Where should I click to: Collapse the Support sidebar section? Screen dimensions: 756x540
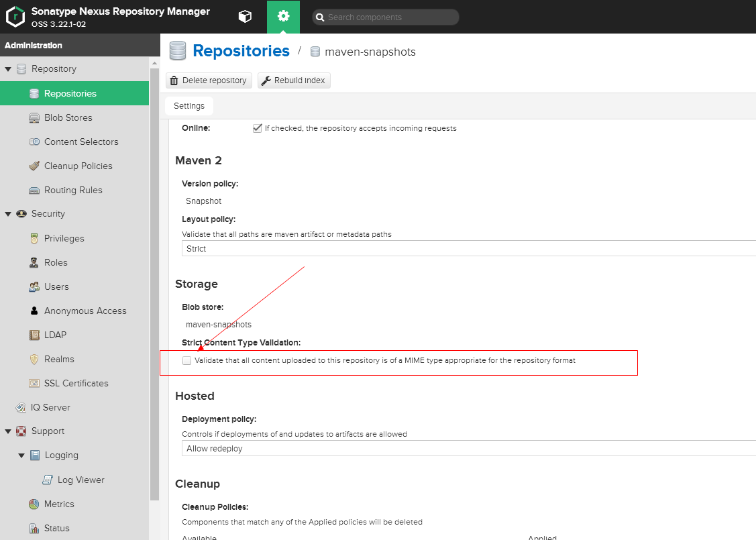[9, 431]
